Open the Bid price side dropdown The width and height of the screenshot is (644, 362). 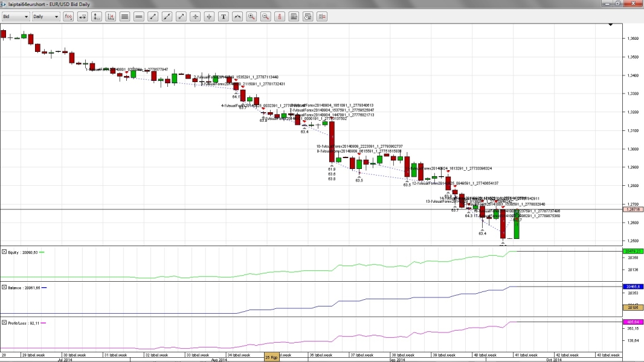[15, 16]
